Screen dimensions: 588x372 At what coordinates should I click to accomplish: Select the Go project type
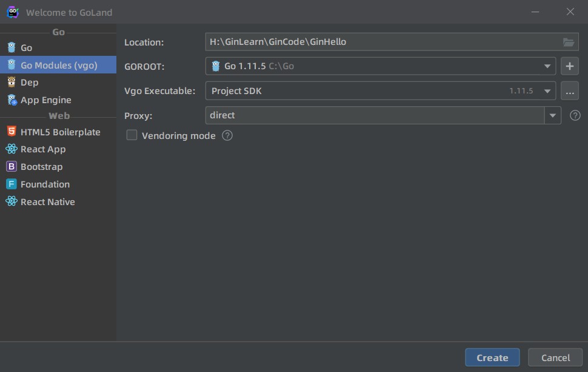pos(27,47)
